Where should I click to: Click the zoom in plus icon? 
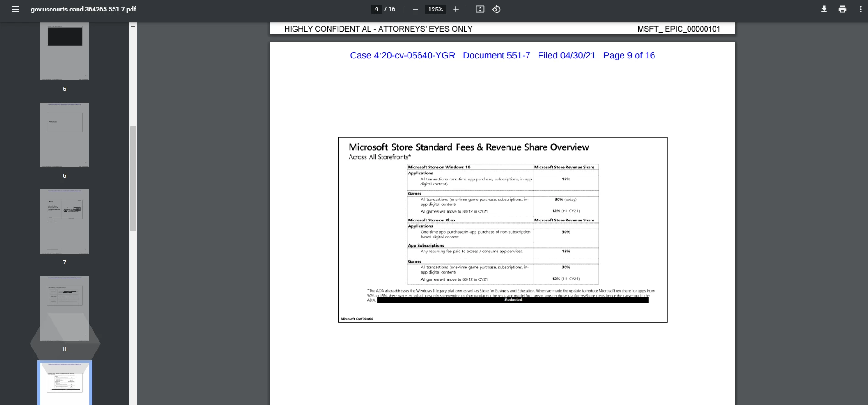click(x=455, y=9)
